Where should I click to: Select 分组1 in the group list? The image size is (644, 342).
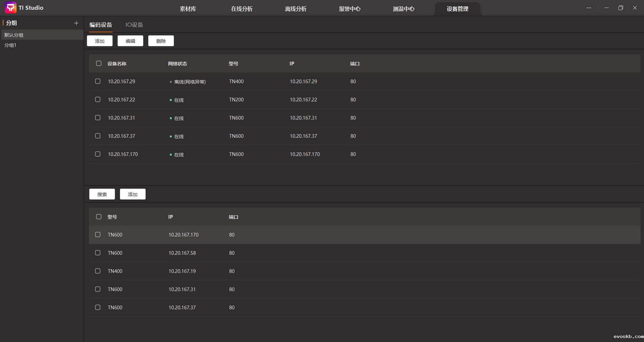point(10,45)
